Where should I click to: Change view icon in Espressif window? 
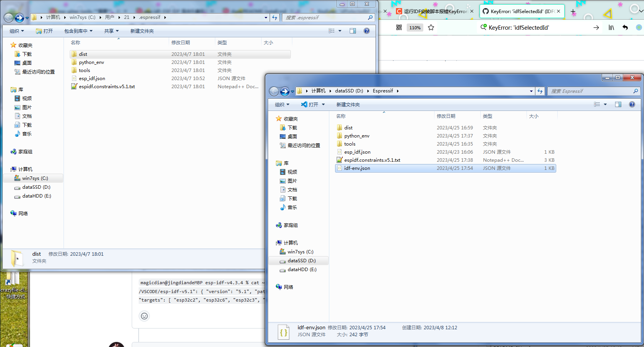point(597,104)
